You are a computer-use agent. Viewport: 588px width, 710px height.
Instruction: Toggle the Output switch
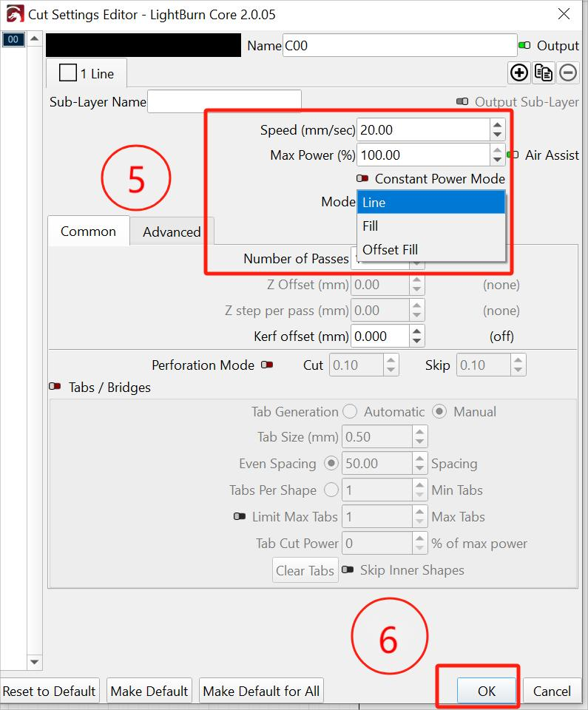524,45
